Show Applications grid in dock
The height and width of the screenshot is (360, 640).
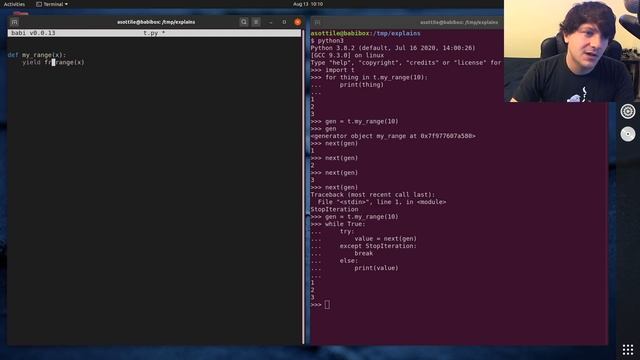coord(628,350)
